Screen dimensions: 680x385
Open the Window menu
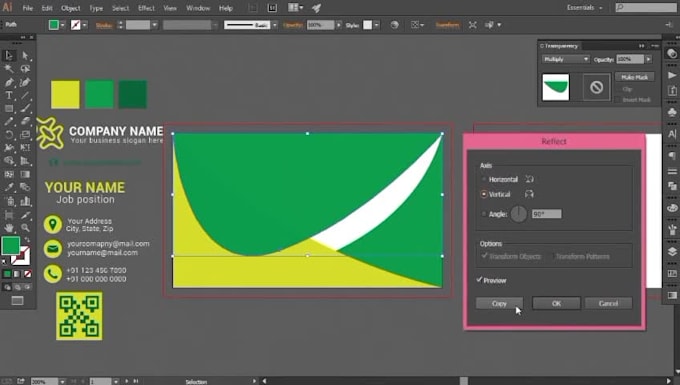[x=198, y=8]
